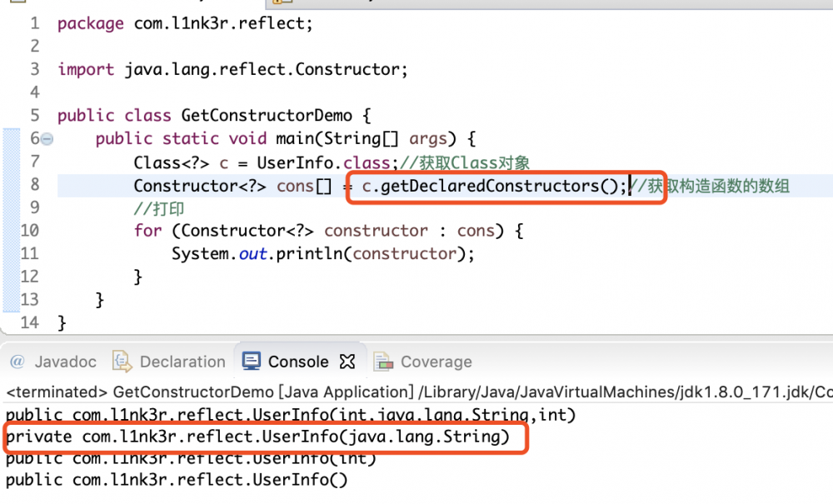Image resolution: width=833 pixels, height=504 pixels.
Task: Click the Console monitor icon
Action: (251, 361)
